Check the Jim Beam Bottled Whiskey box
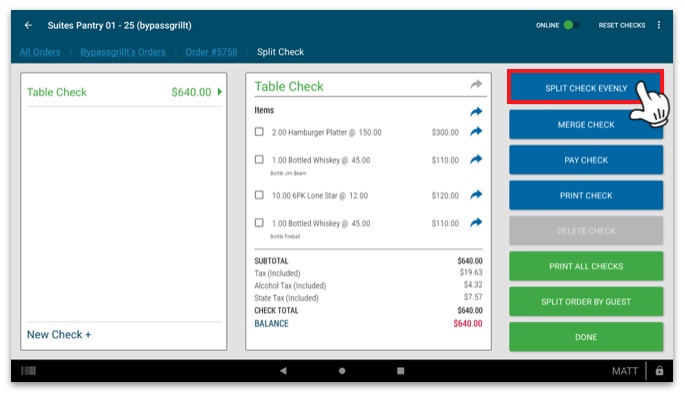 [259, 159]
